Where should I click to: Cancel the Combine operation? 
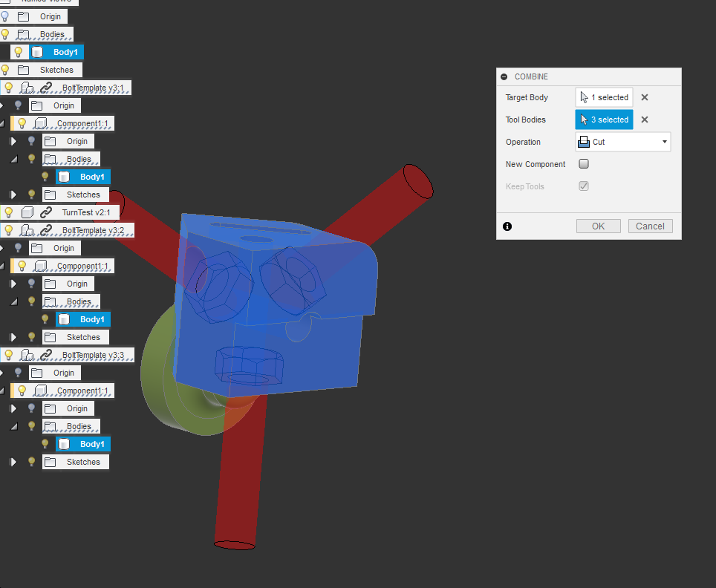tap(650, 226)
